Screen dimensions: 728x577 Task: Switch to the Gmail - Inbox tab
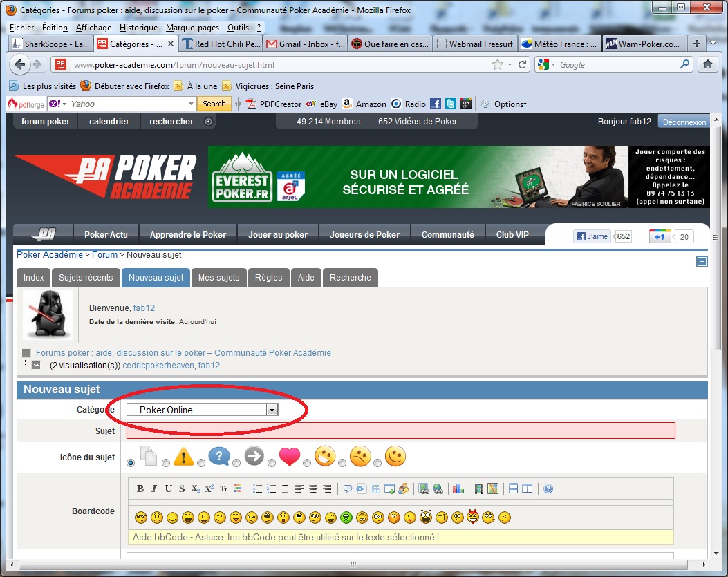306,44
